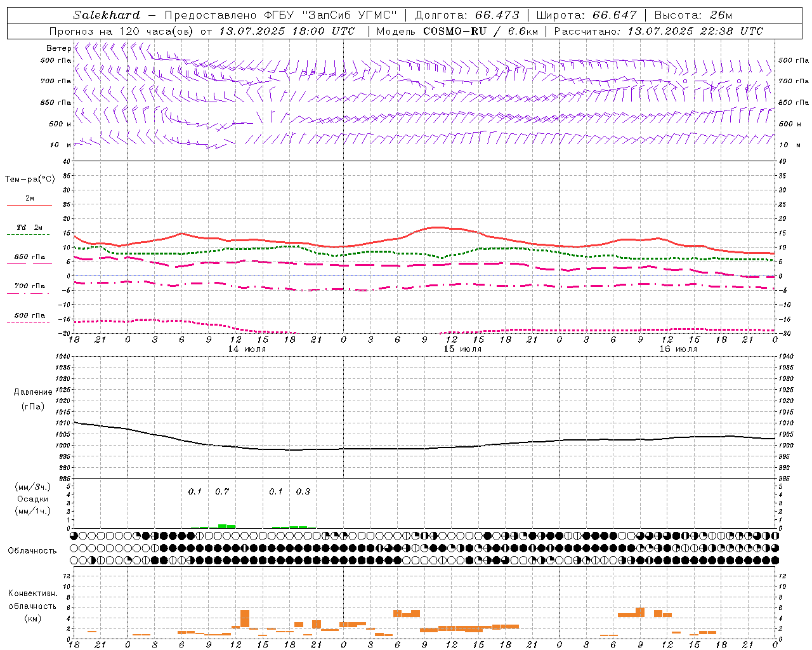The height and width of the screenshot is (650, 812).
Task: Click the green precipitation bar below '0.7'
Action: [226, 526]
